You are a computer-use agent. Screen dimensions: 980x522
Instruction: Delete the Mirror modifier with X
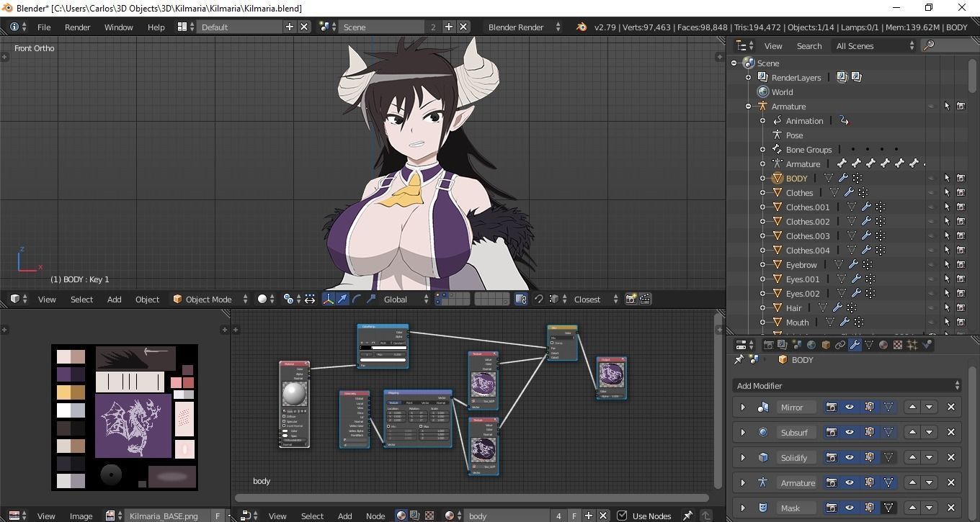pyautogui.click(x=951, y=407)
